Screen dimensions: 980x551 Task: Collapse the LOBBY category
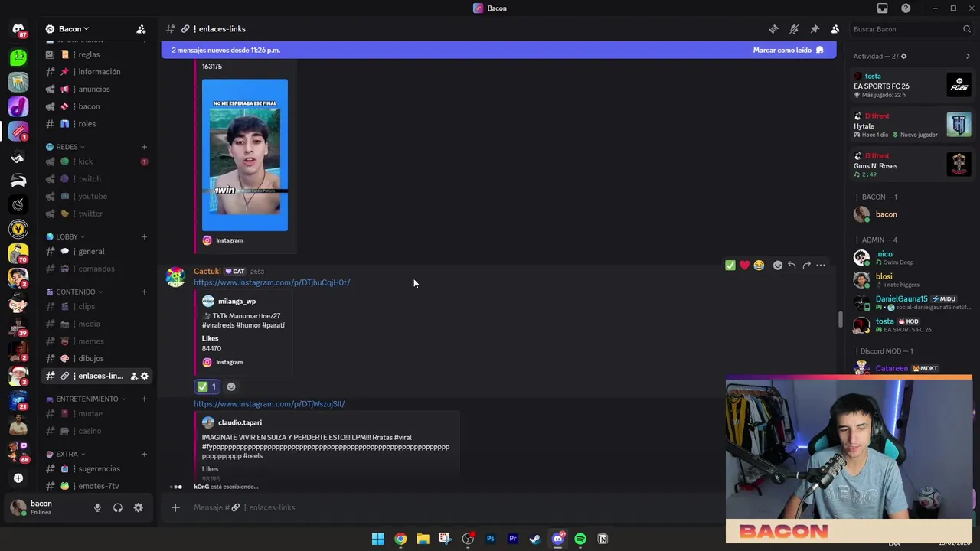click(66, 236)
